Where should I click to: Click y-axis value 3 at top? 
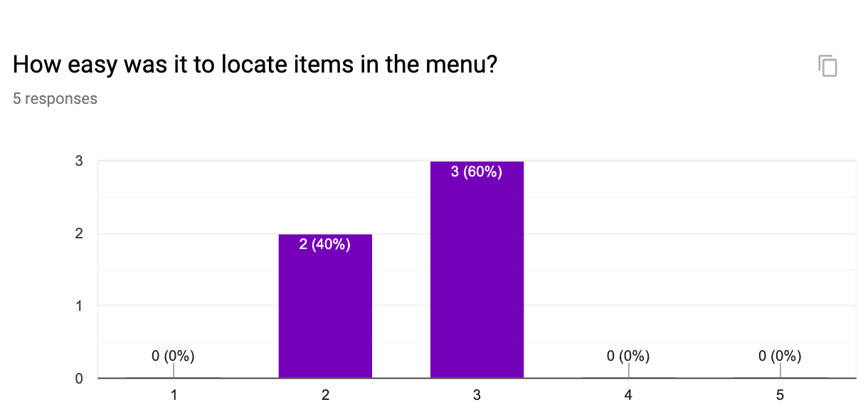click(79, 162)
